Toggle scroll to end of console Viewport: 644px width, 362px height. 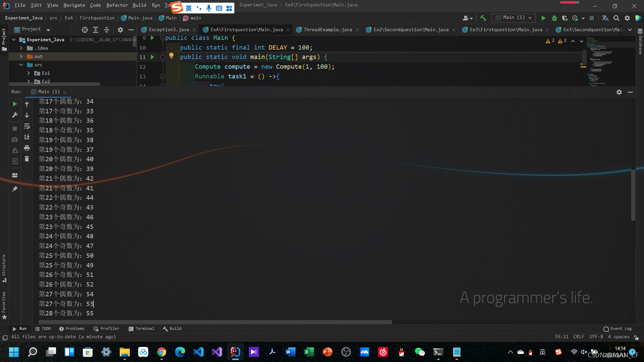coord(27,137)
